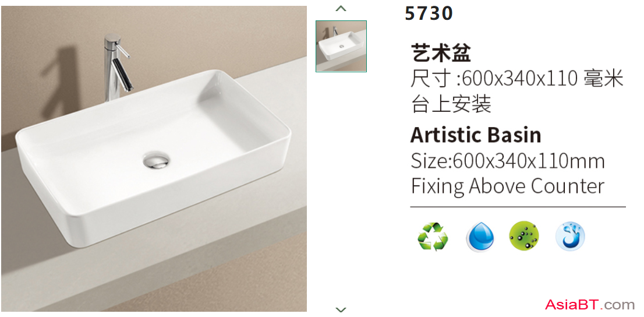Select the small basin thumbnail

pyautogui.click(x=341, y=46)
